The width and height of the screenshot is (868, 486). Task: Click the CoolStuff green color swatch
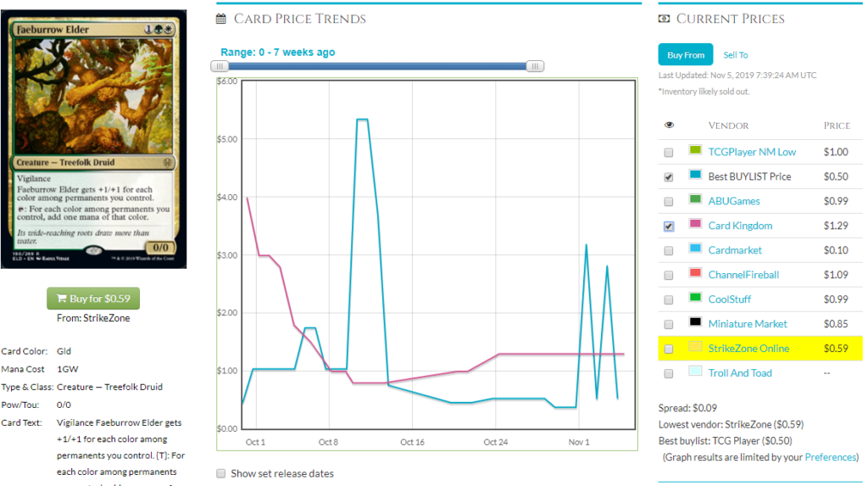(x=695, y=297)
